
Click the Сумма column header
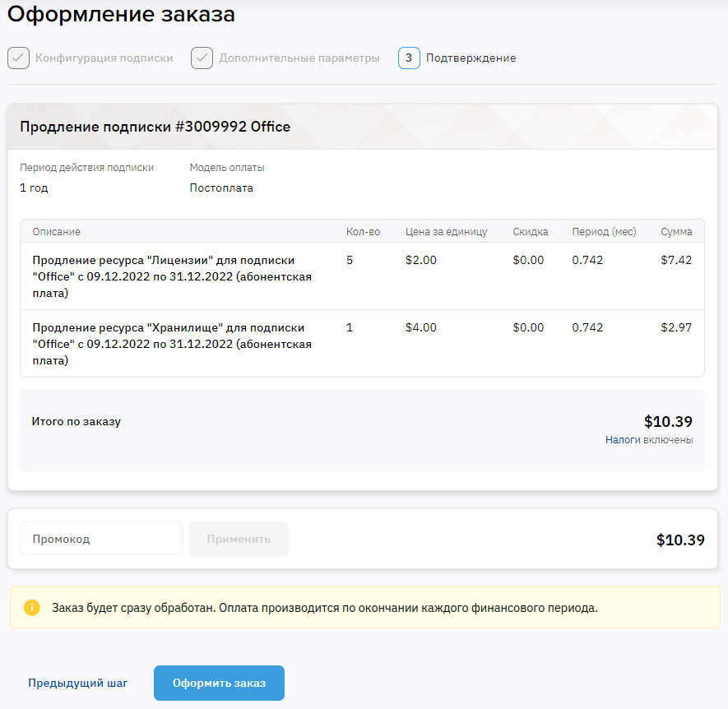point(676,231)
